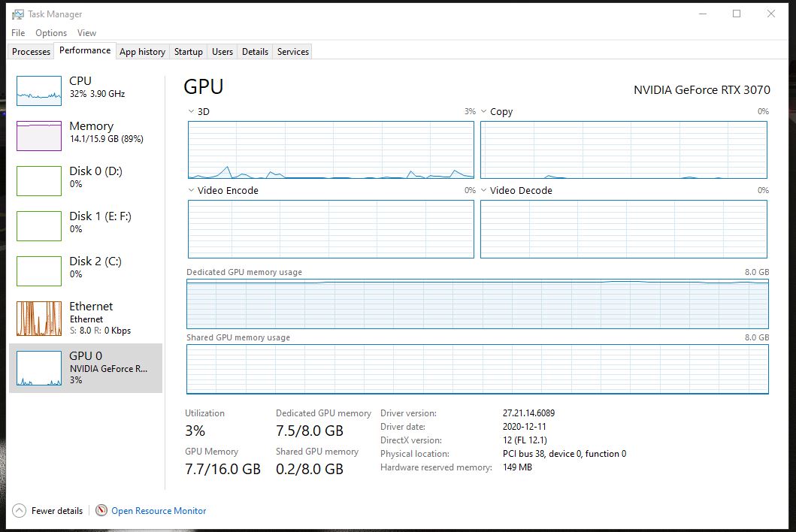The width and height of the screenshot is (796, 532).
Task: Open the Video Encode graph dropdown
Action: (191, 191)
